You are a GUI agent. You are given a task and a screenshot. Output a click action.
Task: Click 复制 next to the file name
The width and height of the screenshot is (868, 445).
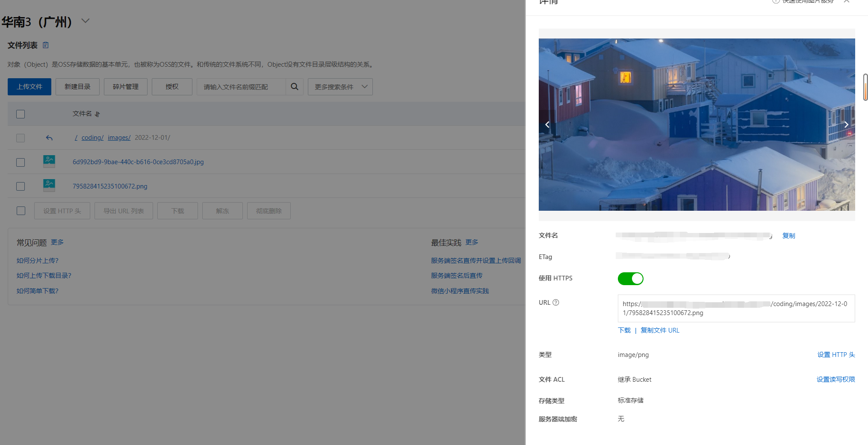coord(789,236)
